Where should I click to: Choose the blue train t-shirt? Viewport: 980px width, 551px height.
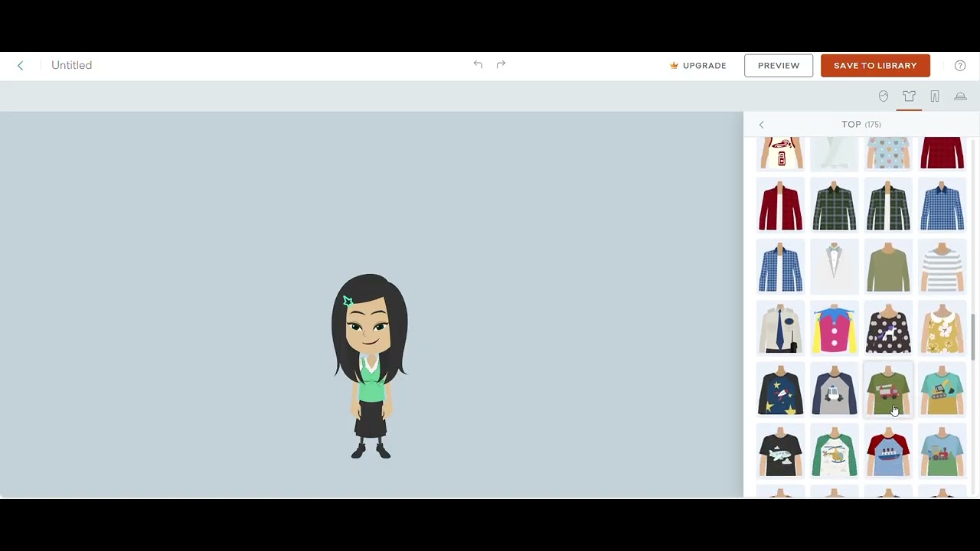point(942,452)
